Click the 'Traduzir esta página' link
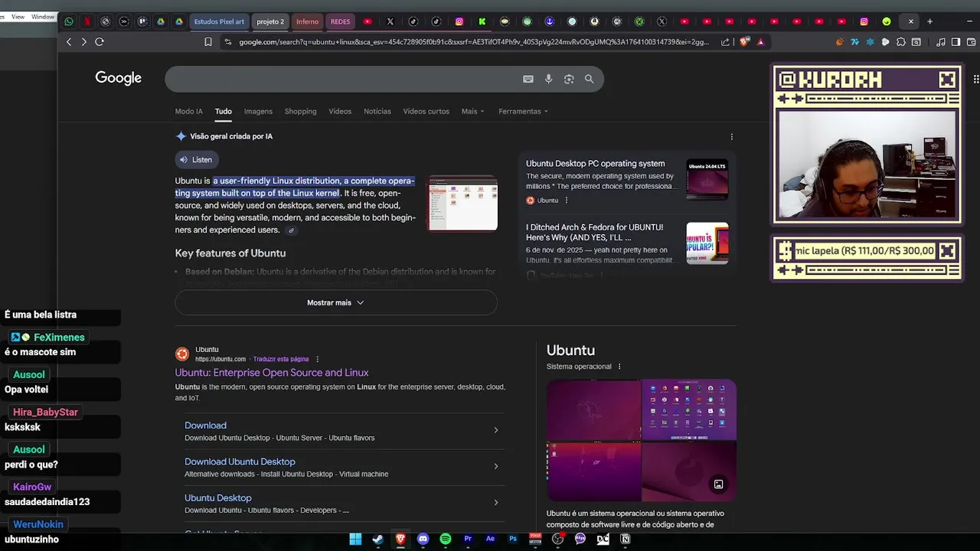 pos(281,359)
